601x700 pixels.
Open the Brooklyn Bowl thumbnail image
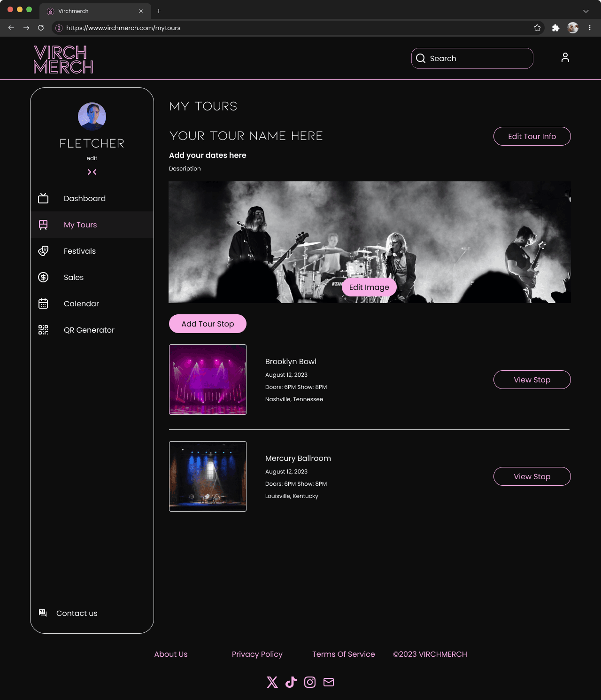[x=208, y=380]
